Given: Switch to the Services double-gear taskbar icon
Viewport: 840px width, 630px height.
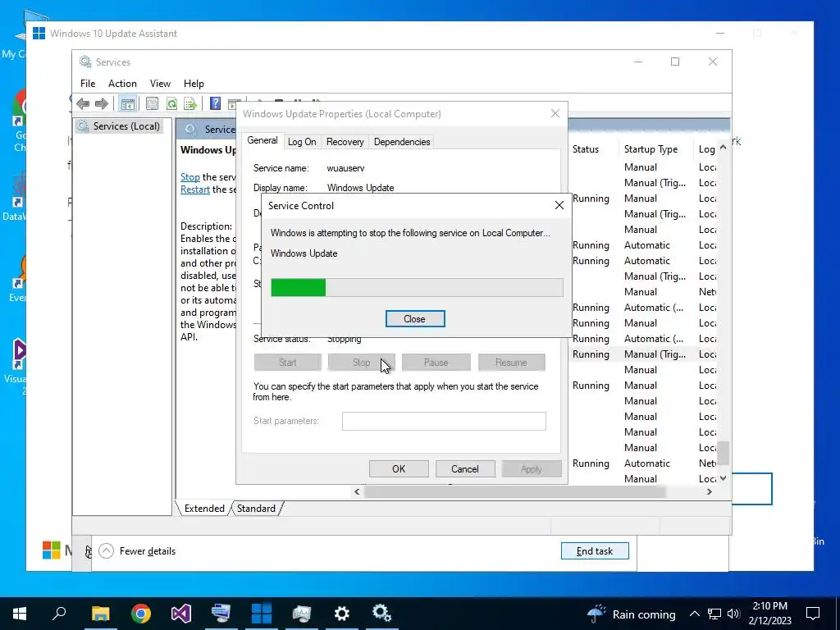Looking at the screenshot, I should 381,614.
